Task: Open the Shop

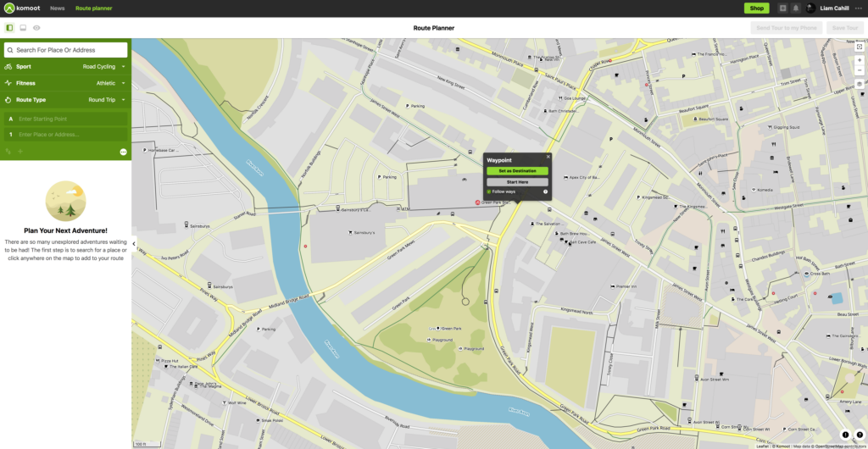Action: (x=756, y=8)
